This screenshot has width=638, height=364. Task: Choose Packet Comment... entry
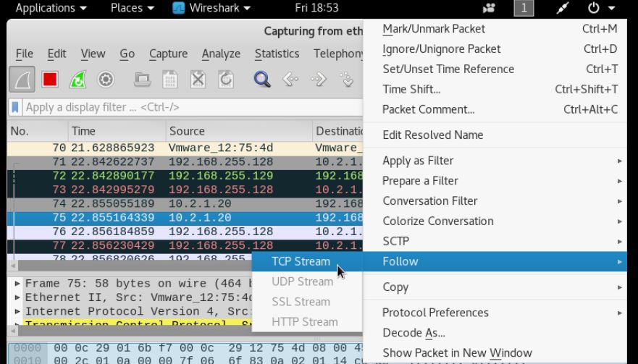coord(495,109)
